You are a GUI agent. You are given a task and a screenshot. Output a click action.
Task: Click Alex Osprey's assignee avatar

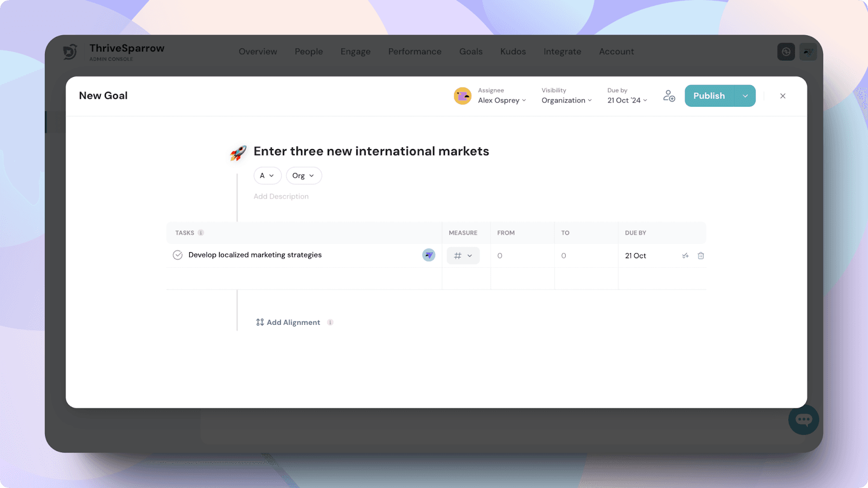point(463,96)
